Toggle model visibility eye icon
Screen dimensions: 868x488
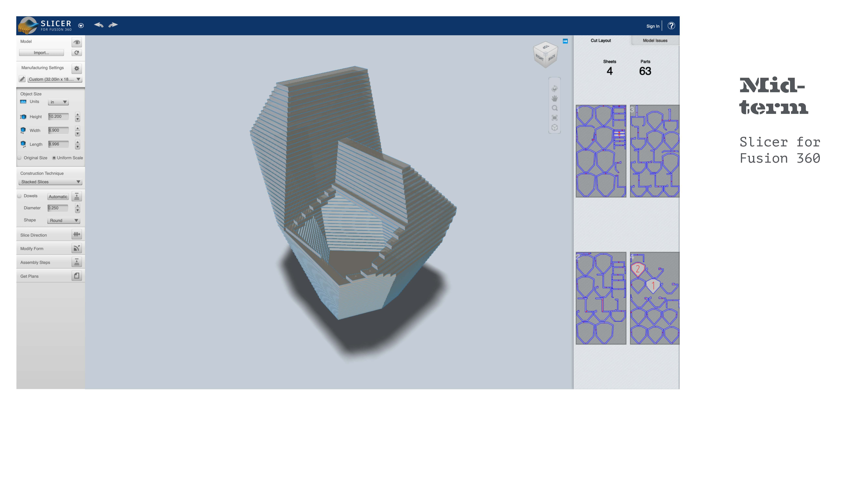(x=76, y=42)
